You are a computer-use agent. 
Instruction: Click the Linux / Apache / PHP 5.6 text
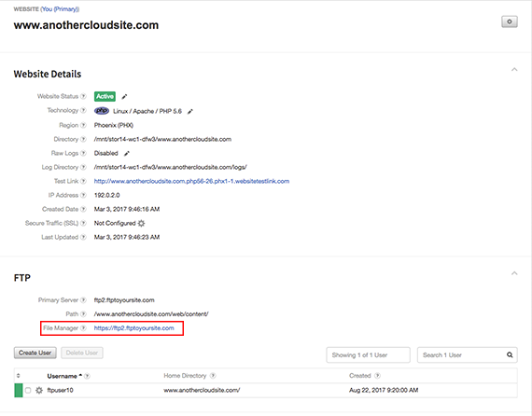click(147, 111)
